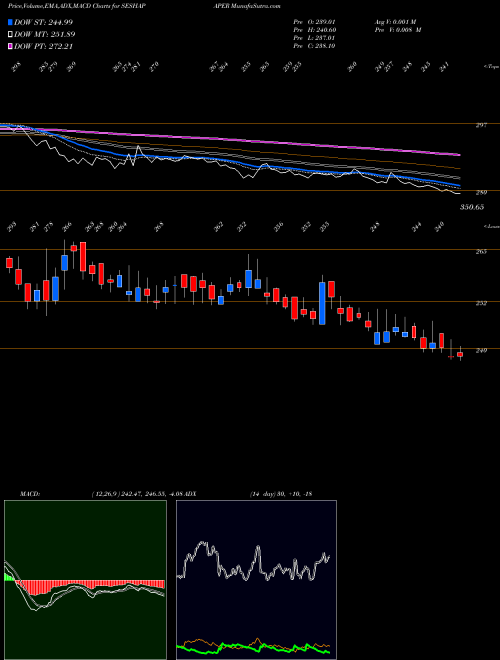Viewport: 500px width, 660px height.
Task: Click the '297' axis label on EMA chart
Action: (482, 125)
